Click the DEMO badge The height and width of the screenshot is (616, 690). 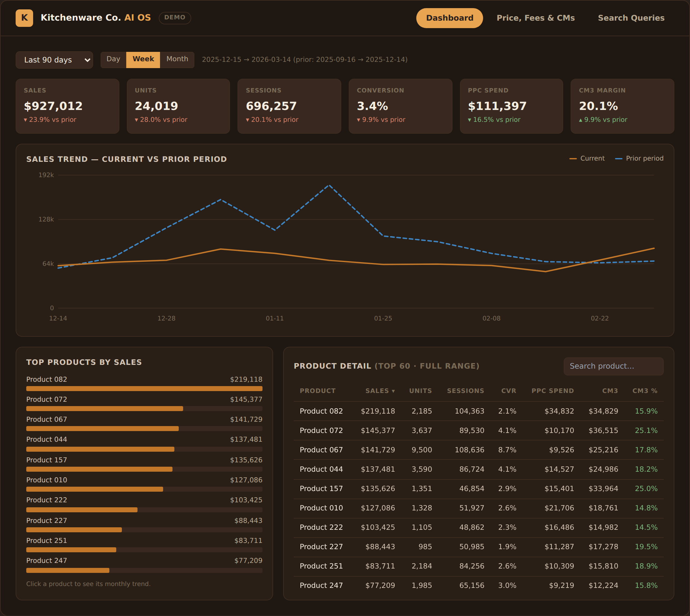point(175,17)
